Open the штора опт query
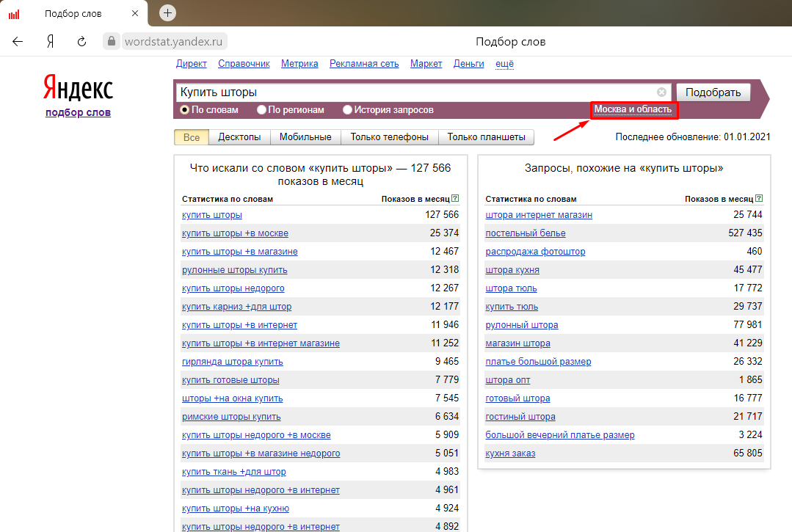The image size is (792, 532). tap(508, 380)
